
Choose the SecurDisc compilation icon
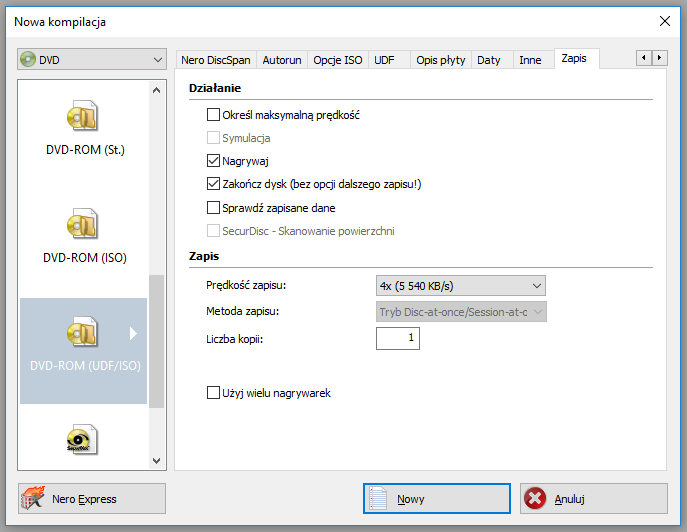click(x=81, y=440)
